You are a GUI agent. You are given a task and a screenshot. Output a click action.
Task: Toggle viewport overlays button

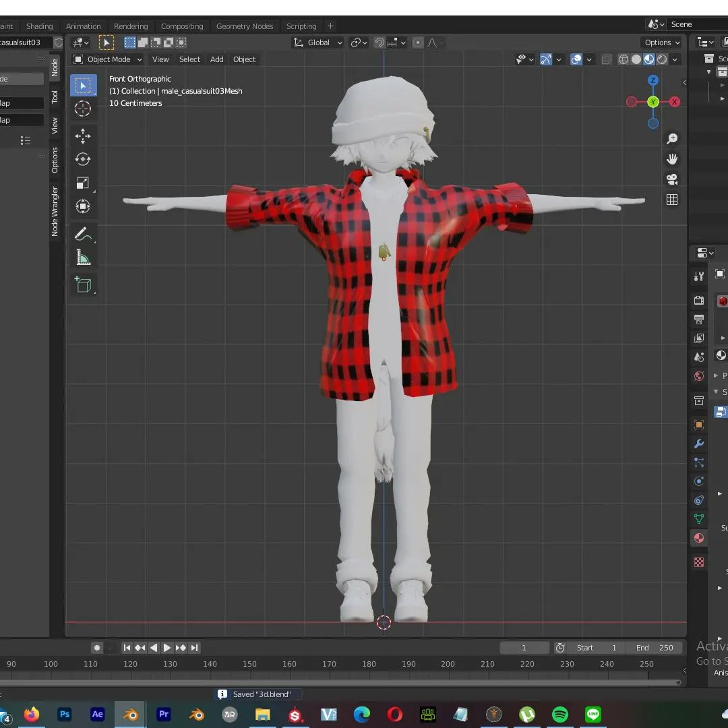tap(576, 59)
